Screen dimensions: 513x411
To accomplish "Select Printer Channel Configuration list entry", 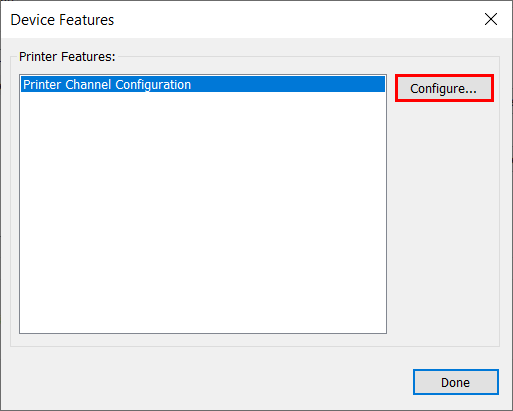I will pos(203,84).
